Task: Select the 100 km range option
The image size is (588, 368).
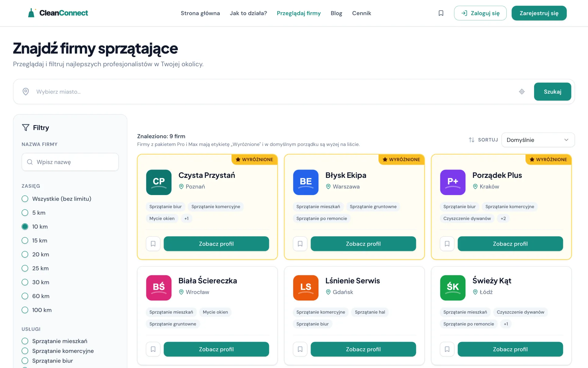Action: pos(36,310)
